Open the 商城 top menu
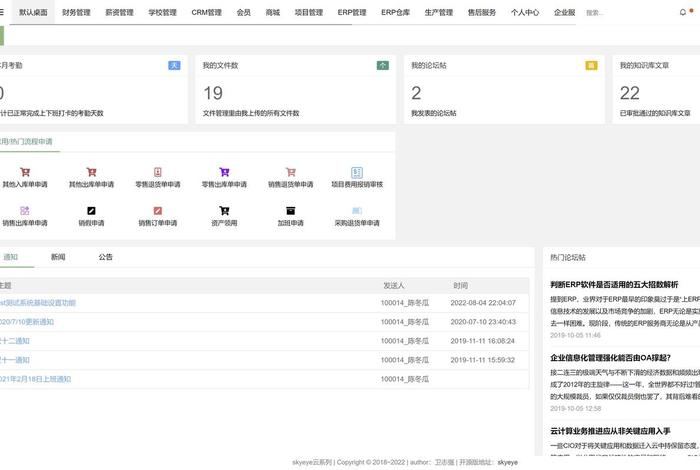 click(x=273, y=12)
